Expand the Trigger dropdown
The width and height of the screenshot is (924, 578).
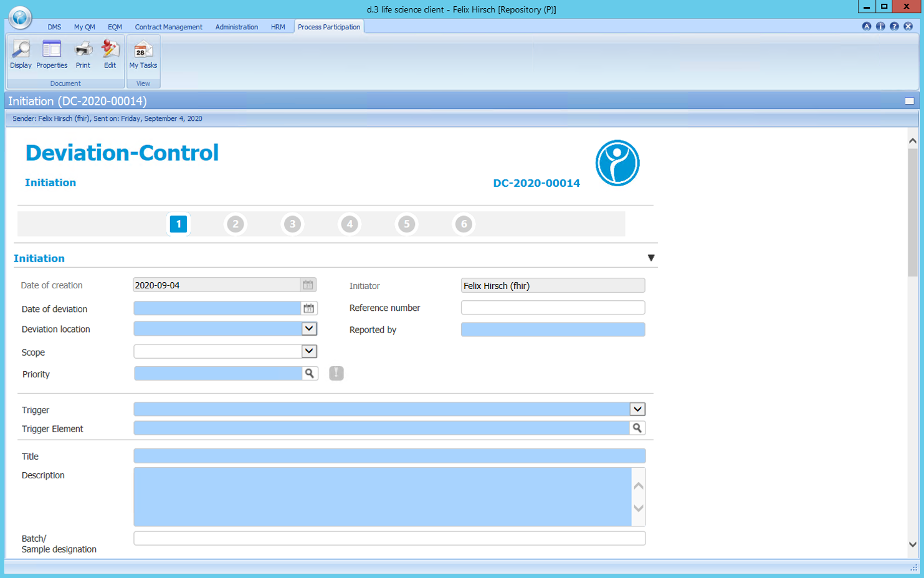(x=637, y=409)
